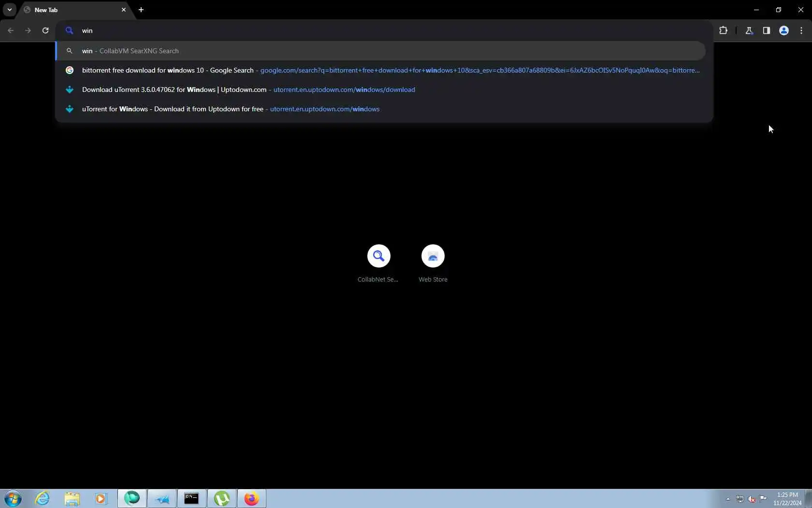The width and height of the screenshot is (812, 508).
Task: Open the network status tray icon
Action: (740, 499)
